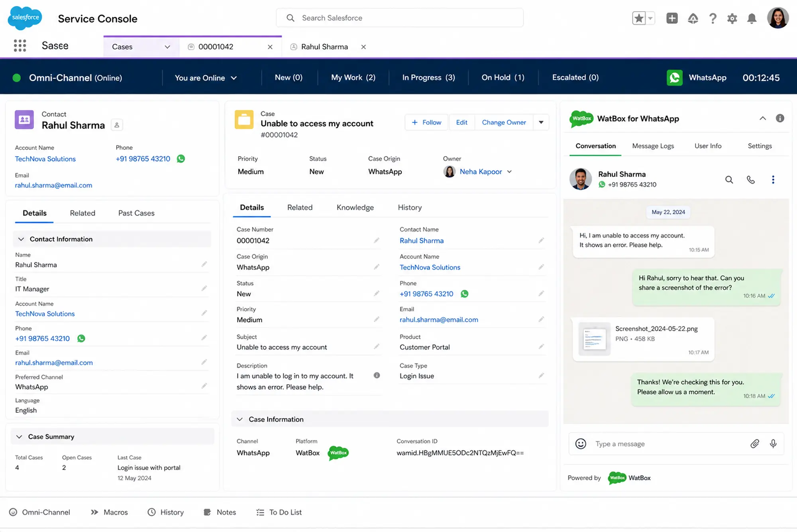Switch to the User Info tab
Image resolution: width=797 pixels, height=532 pixels.
(x=708, y=146)
